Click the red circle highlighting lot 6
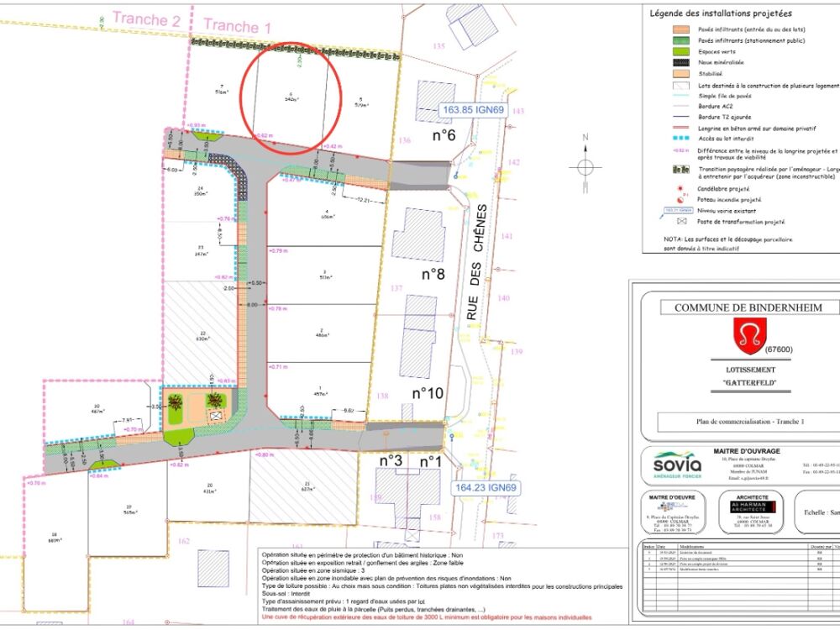Image resolution: width=840 pixels, height=630 pixels. pos(291,95)
